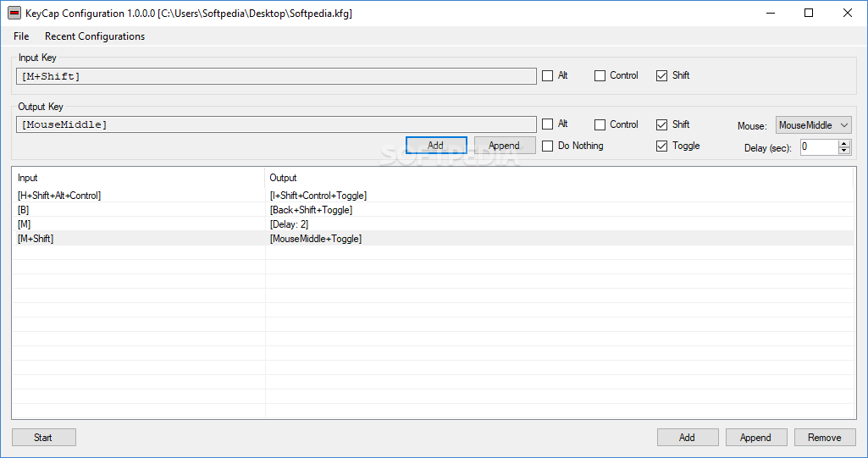868x458 pixels.
Task: Enable Control checkbox for Output Key
Action: pos(600,124)
